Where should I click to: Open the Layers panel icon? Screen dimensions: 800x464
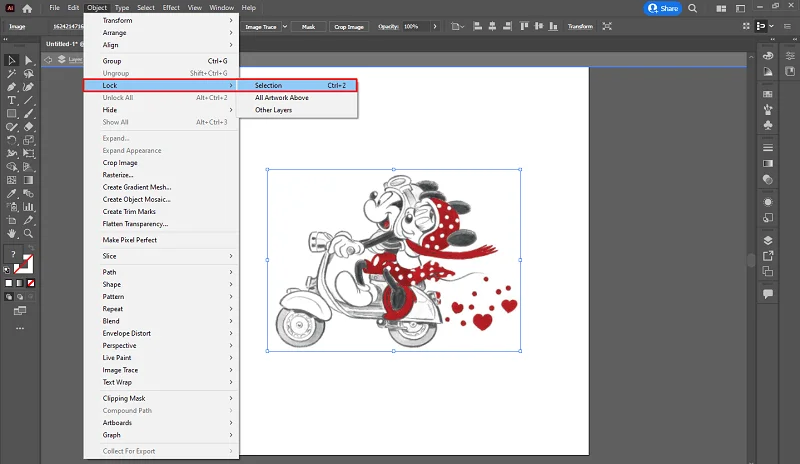(x=767, y=240)
